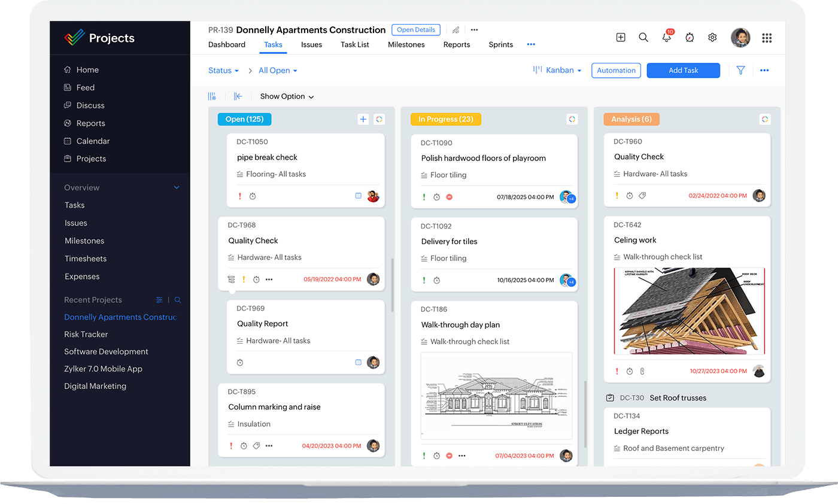Open the Automation button

pyautogui.click(x=616, y=70)
